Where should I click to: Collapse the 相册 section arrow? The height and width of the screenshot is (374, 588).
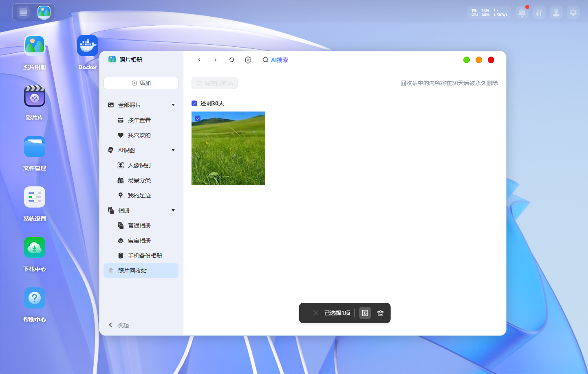click(x=173, y=210)
